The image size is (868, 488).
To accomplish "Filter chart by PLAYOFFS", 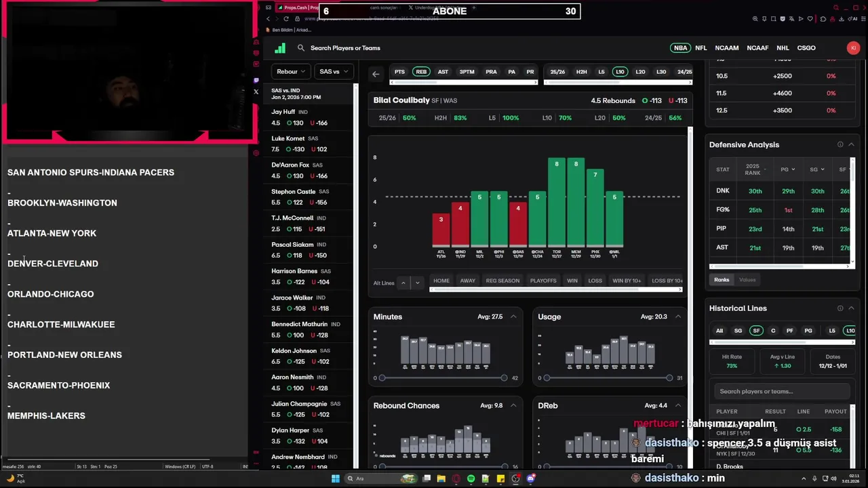I will click(x=543, y=281).
